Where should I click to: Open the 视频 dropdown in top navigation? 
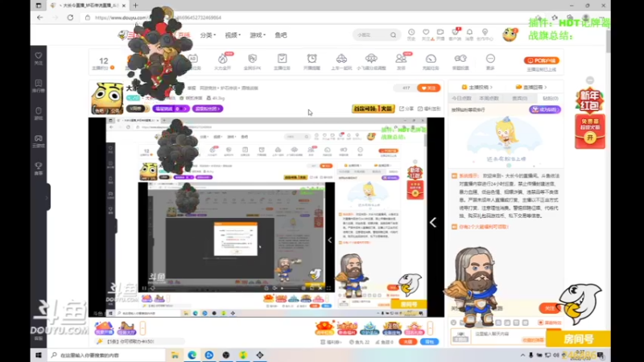point(233,35)
